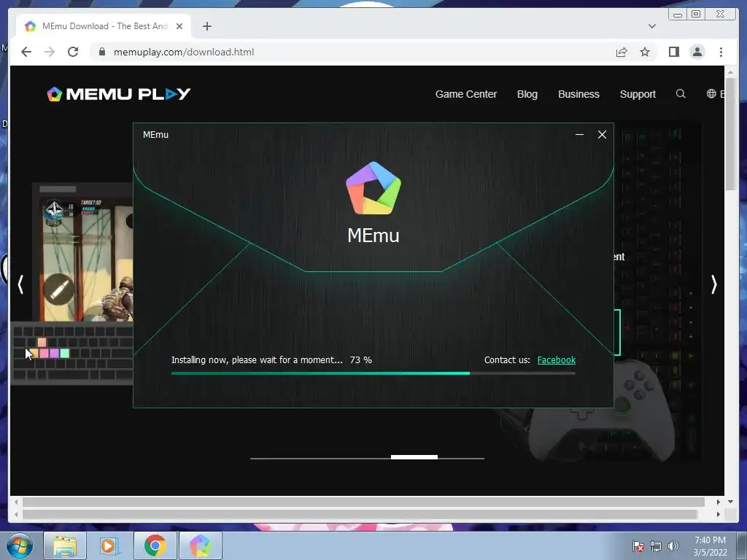Click the browser forward arrow
The image size is (747, 560).
(50, 52)
